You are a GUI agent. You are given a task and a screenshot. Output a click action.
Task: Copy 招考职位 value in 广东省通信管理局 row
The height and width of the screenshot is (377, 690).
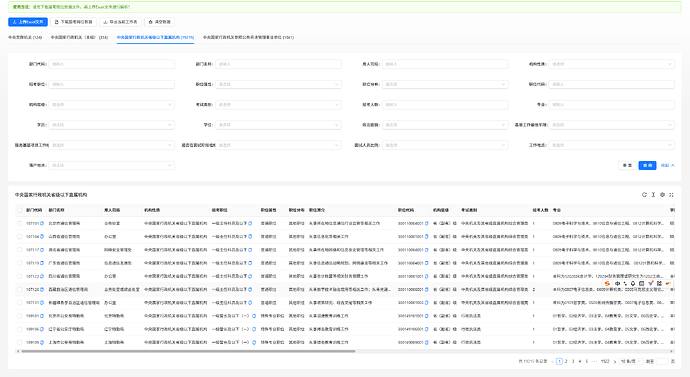[250, 263]
